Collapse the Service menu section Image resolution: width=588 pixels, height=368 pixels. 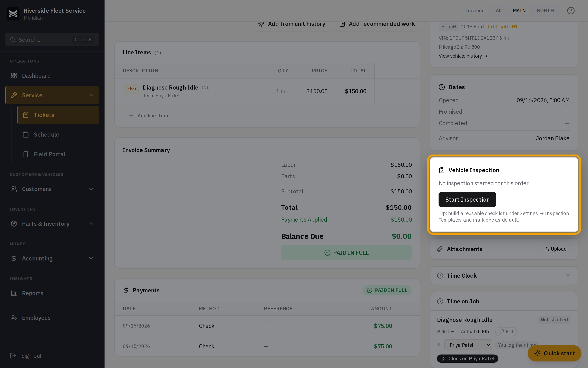coord(91,95)
